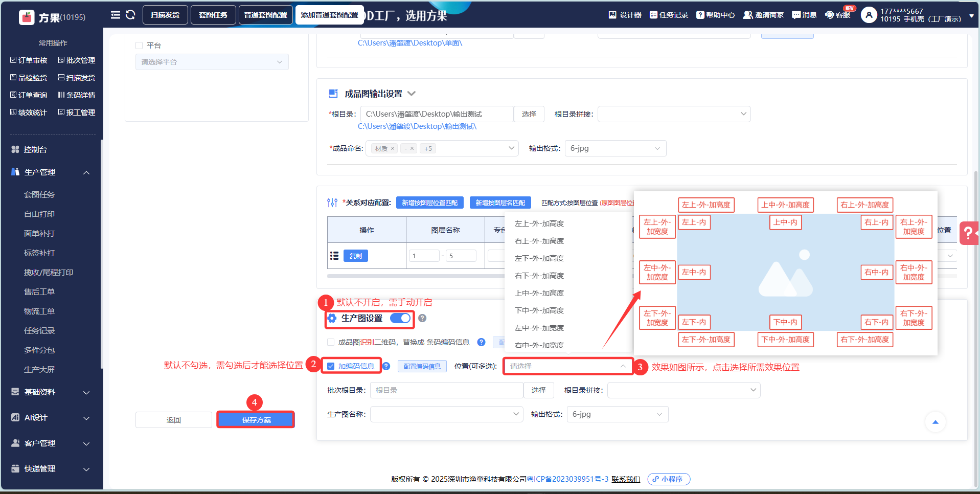980x494 pixels.
Task: Open 订单审核 shortcut icon
Action: tap(13, 60)
